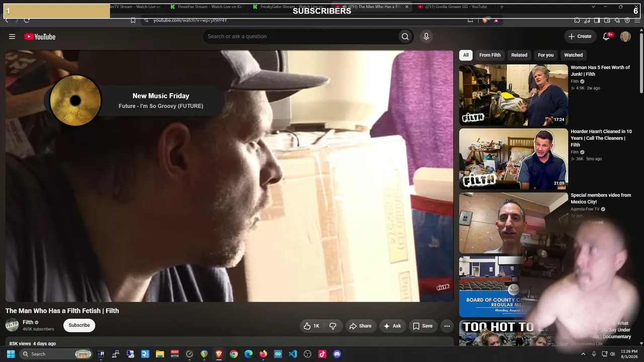Open YouTube notifications bell
Screen dimensions: 644x362
pos(607,36)
